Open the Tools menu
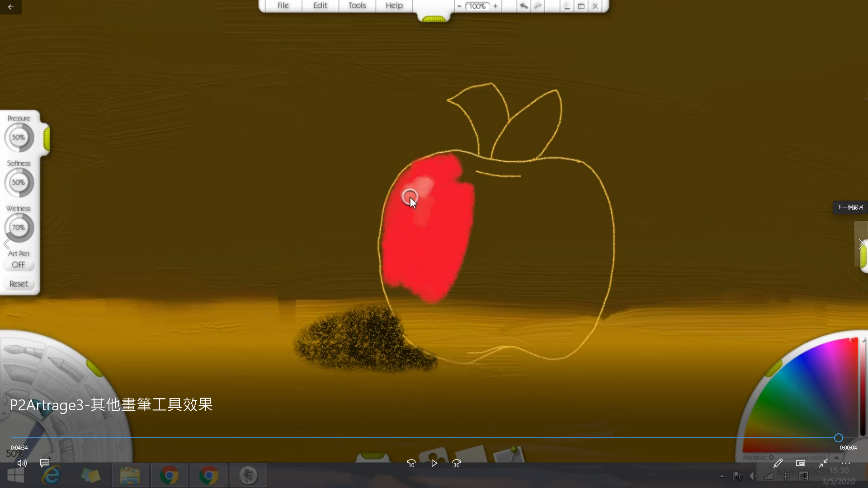This screenshot has height=488, width=868. pos(357,6)
